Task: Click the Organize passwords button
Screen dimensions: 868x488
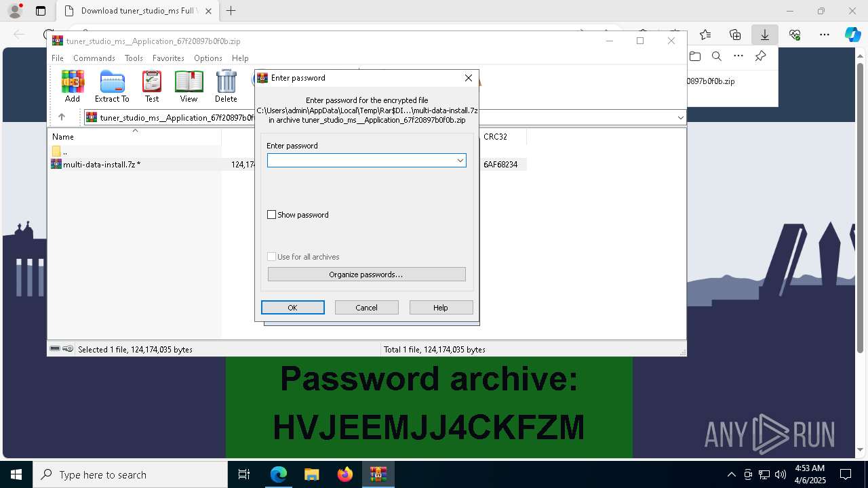Action: point(366,274)
